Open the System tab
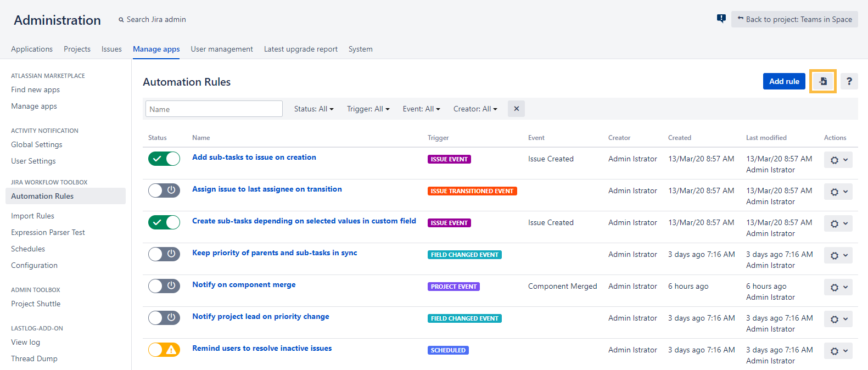The width and height of the screenshot is (868, 370). [360, 49]
